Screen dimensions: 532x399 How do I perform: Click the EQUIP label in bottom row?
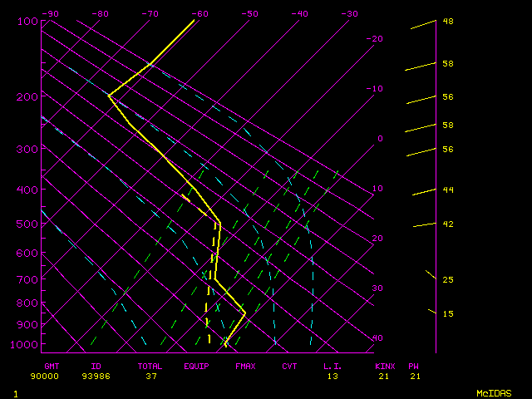click(197, 366)
